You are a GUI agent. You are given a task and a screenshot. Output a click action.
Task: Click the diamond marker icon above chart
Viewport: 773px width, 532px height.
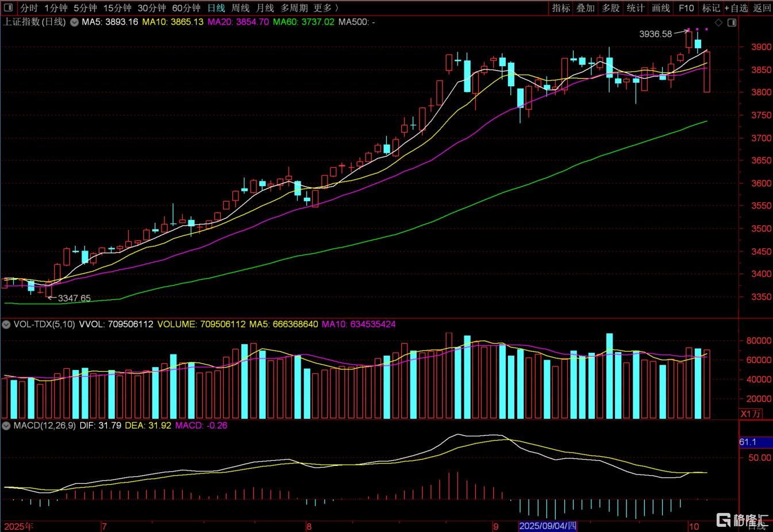click(718, 22)
